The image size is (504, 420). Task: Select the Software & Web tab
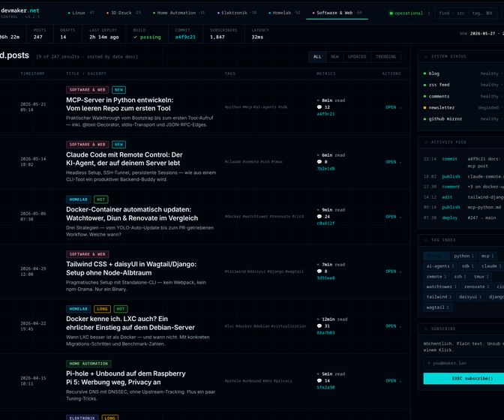(x=337, y=13)
